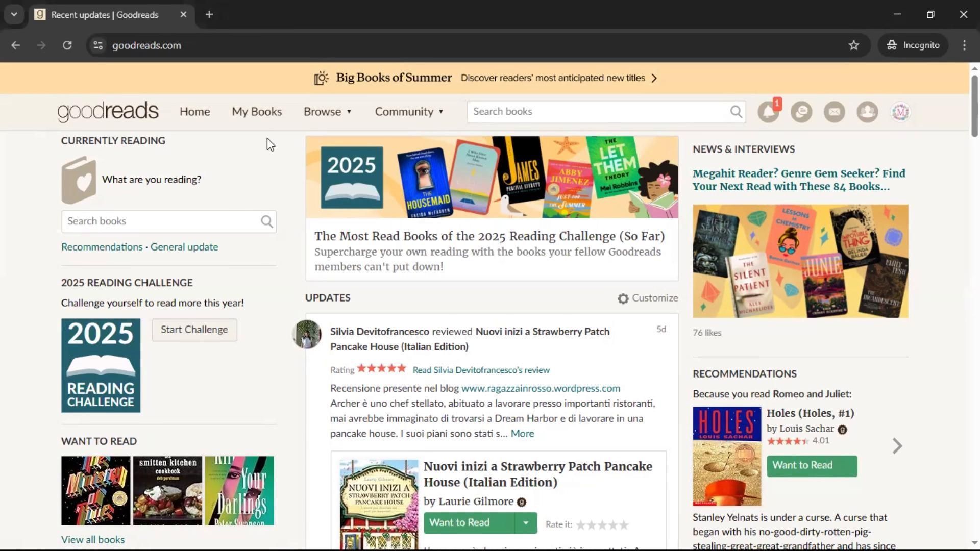
Task: Open the profile avatar menu
Action: pos(900,112)
